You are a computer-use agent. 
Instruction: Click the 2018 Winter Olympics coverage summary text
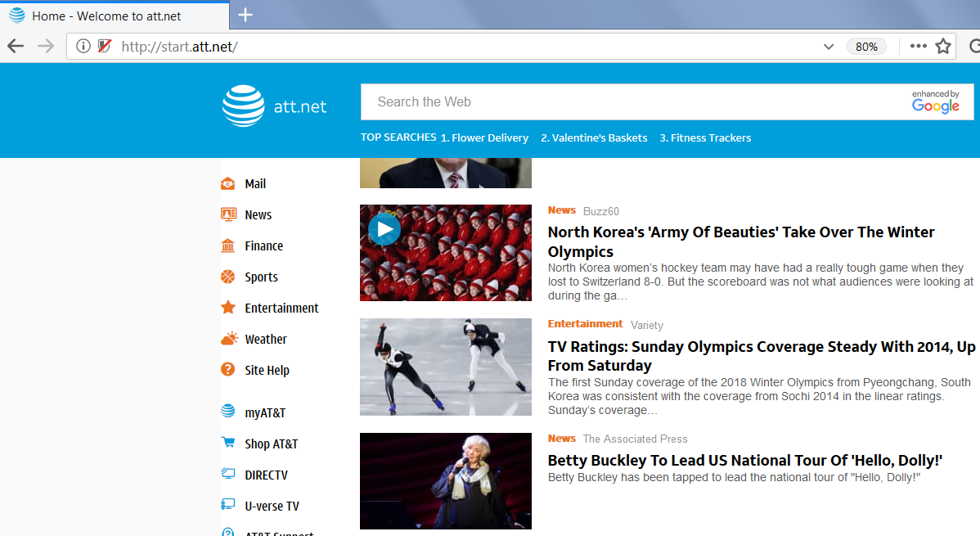759,396
